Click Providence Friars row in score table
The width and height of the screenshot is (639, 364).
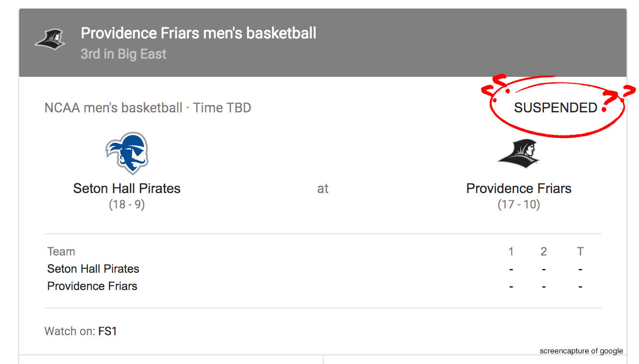(x=92, y=286)
